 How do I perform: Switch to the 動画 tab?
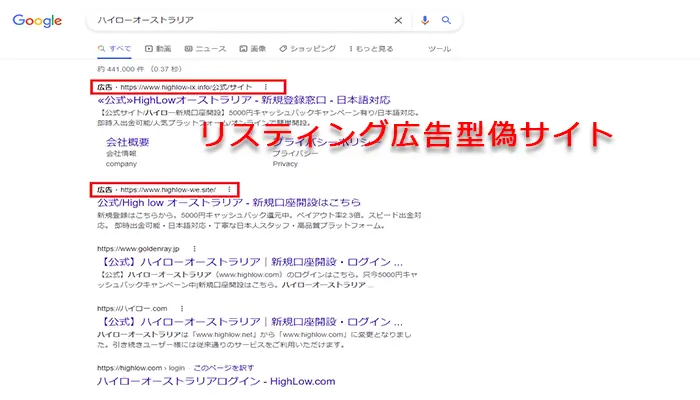[158, 49]
